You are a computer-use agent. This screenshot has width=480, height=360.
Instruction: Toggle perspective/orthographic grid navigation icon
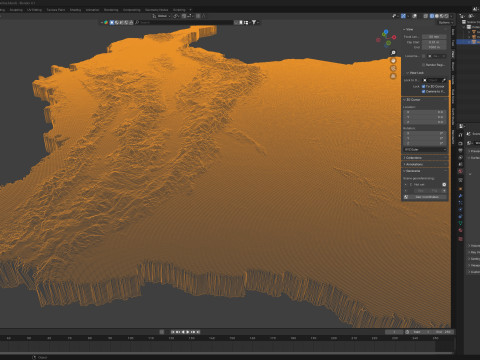pyautogui.click(x=393, y=76)
